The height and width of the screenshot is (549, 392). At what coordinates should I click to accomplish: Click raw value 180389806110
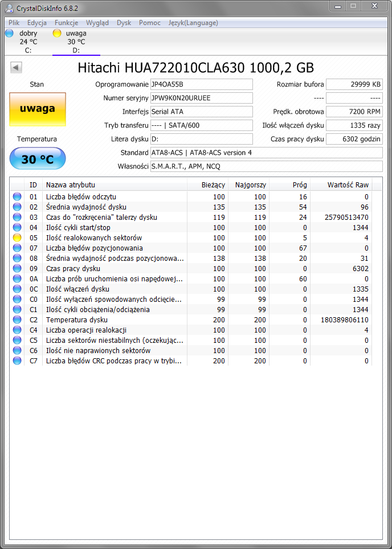(344, 320)
